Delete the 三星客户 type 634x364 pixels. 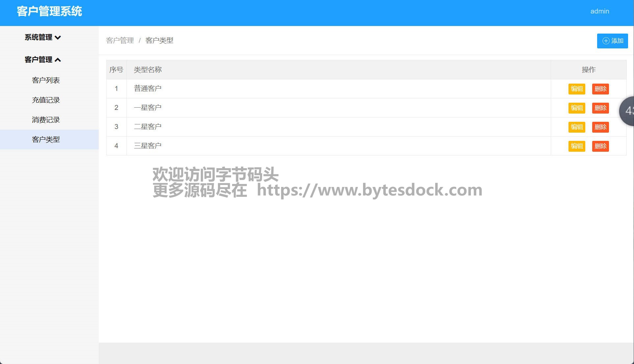600,146
